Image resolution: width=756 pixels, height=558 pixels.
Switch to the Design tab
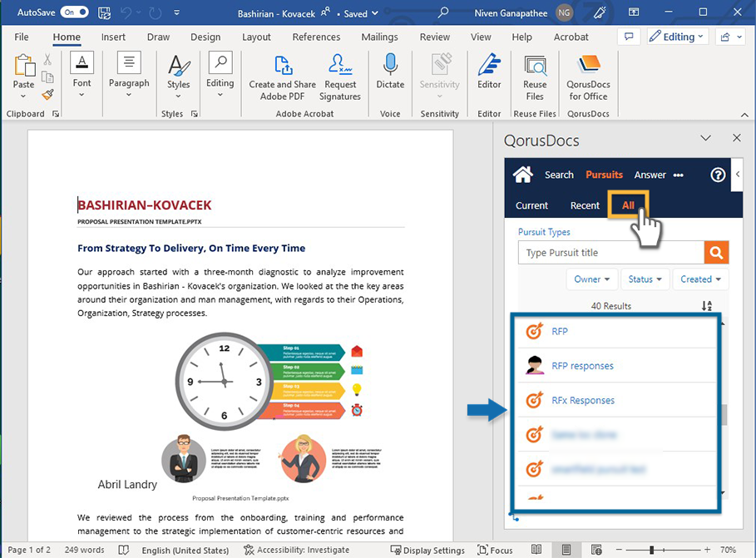click(x=205, y=37)
